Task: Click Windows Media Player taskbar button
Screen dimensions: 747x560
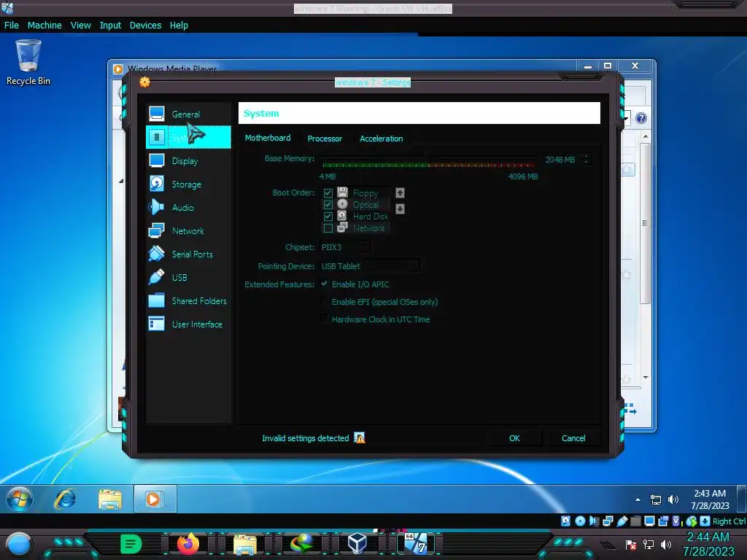Action: (155, 499)
